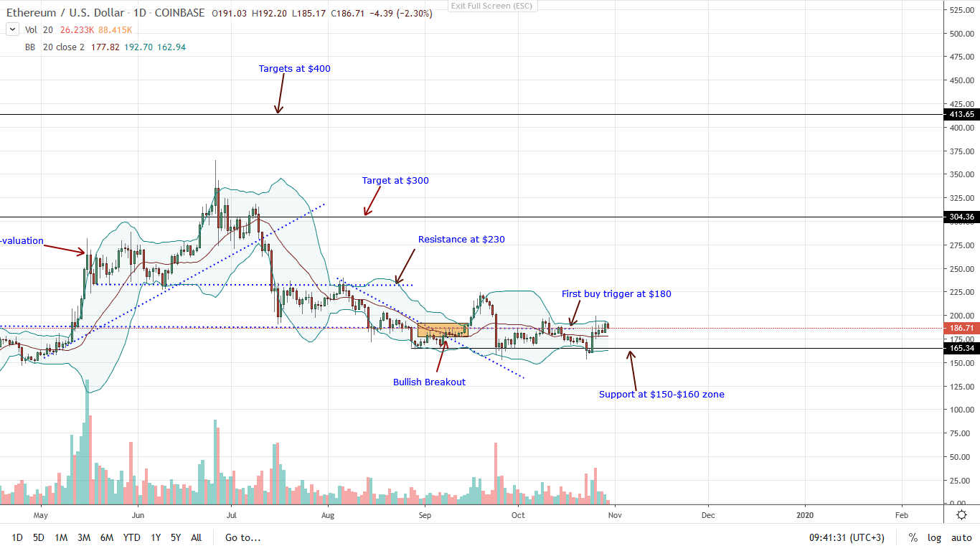Click the 304.36 price line label
This screenshot has height=551, width=980.
click(961, 217)
